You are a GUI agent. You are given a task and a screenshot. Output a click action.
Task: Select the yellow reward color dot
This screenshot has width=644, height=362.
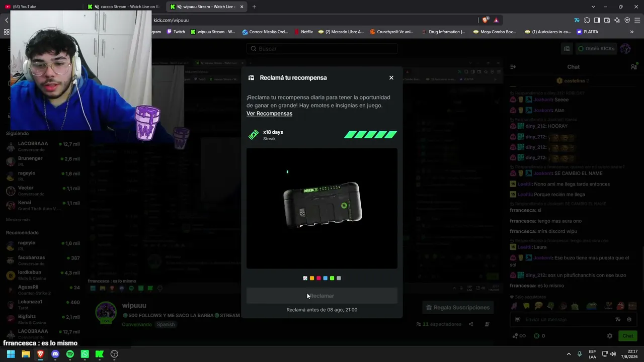pyautogui.click(x=312, y=278)
